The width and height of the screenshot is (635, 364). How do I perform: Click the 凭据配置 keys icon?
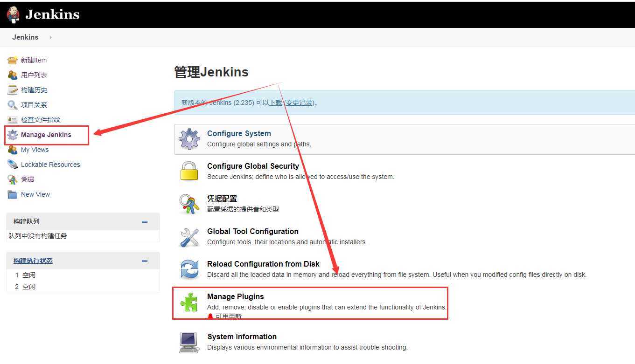(x=189, y=204)
